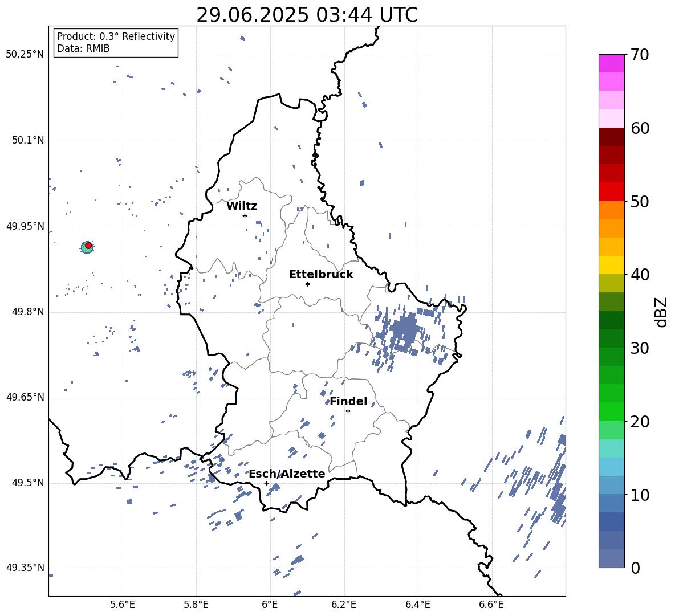
Task: Click the colorbar value 50
Action: [640, 201]
